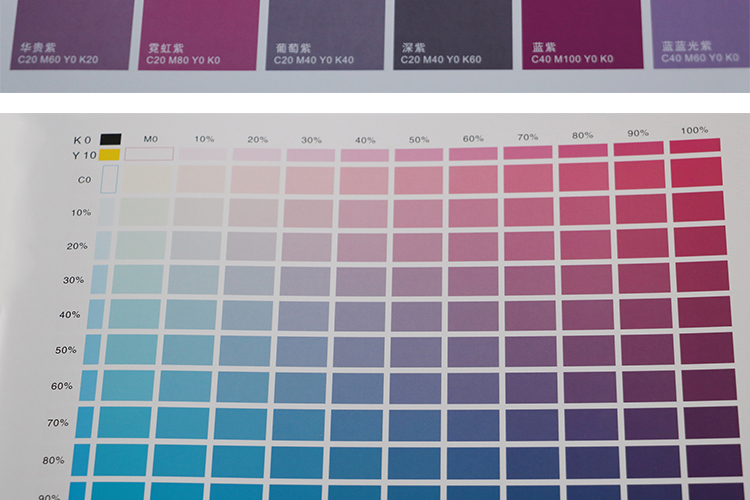Select the grid swatch at C10% and M10%
The height and width of the screenshot is (500, 750).
(x=199, y=211)
